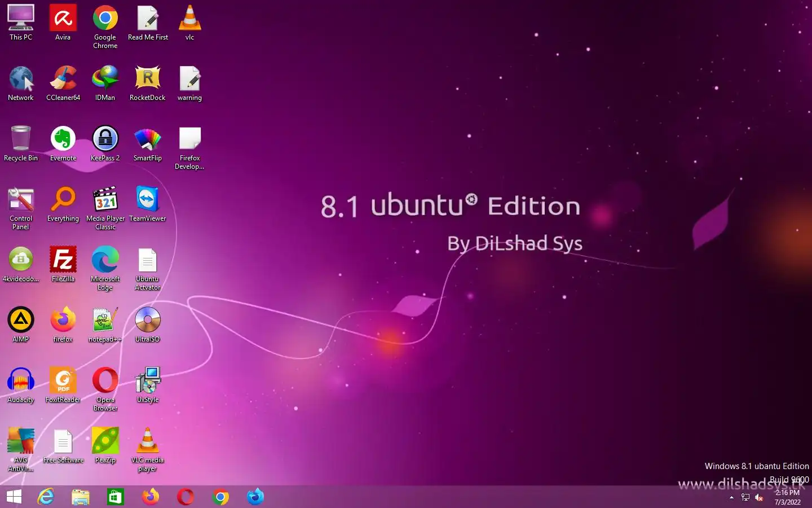
Task: Select the Everything search icon
Action: 63,204
